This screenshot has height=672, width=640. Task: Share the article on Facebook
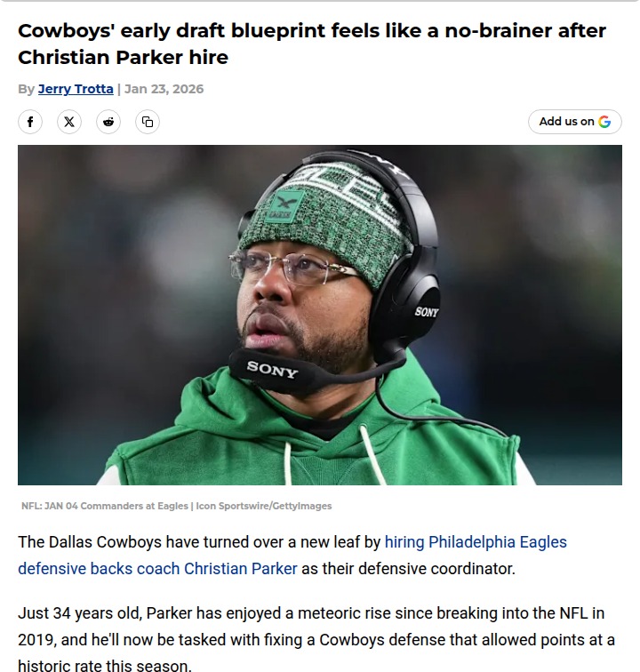coord(30,122)
